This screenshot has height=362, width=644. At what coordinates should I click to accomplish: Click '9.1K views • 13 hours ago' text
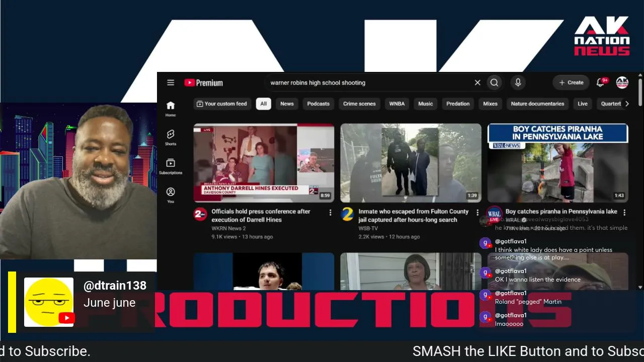[x=242, y=237]
